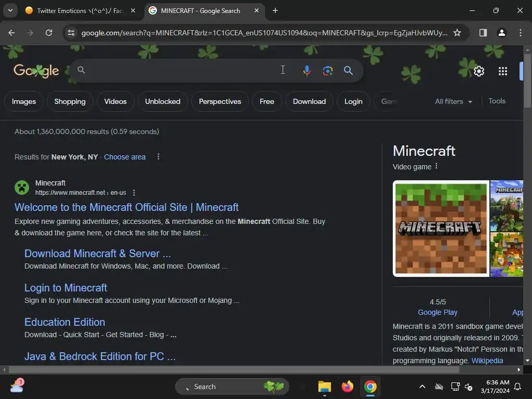Open the OneDrive cloud tray icon
The image size is (532, 399).
tap(438, 387)
